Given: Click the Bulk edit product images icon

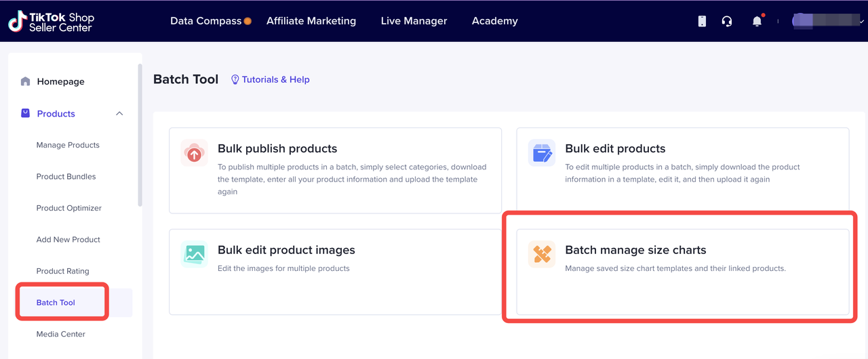Looking at the screenshot, I should 194,254.
